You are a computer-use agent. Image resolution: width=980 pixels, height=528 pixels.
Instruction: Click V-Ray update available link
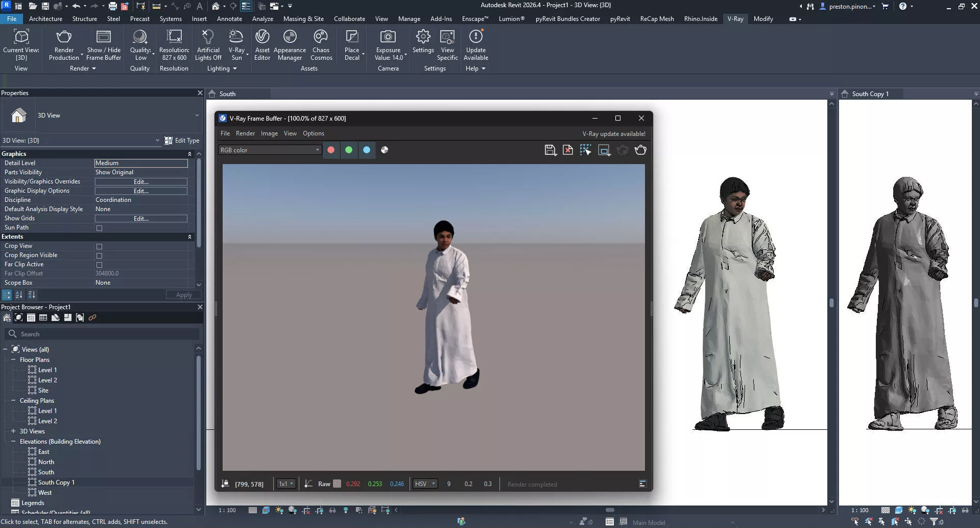(614, 134)
